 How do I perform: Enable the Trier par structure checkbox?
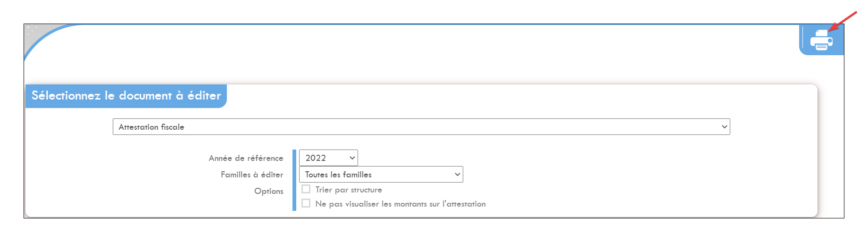(306, 189)
